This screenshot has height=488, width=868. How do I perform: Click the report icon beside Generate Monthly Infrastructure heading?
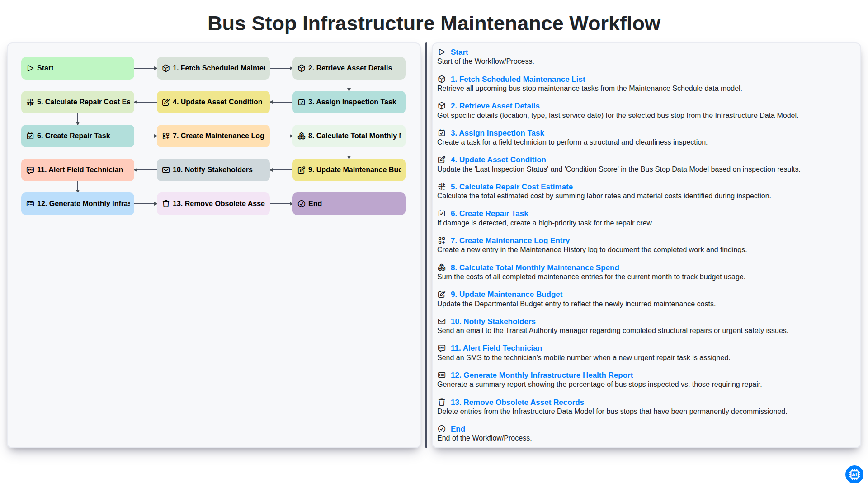point(442,375)
